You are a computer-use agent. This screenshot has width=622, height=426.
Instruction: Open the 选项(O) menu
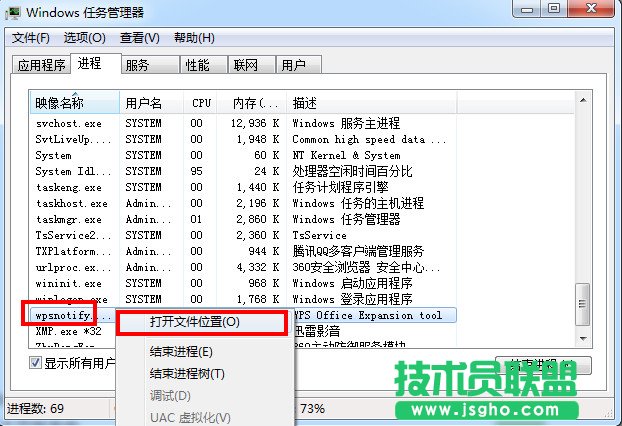(85, 38)
